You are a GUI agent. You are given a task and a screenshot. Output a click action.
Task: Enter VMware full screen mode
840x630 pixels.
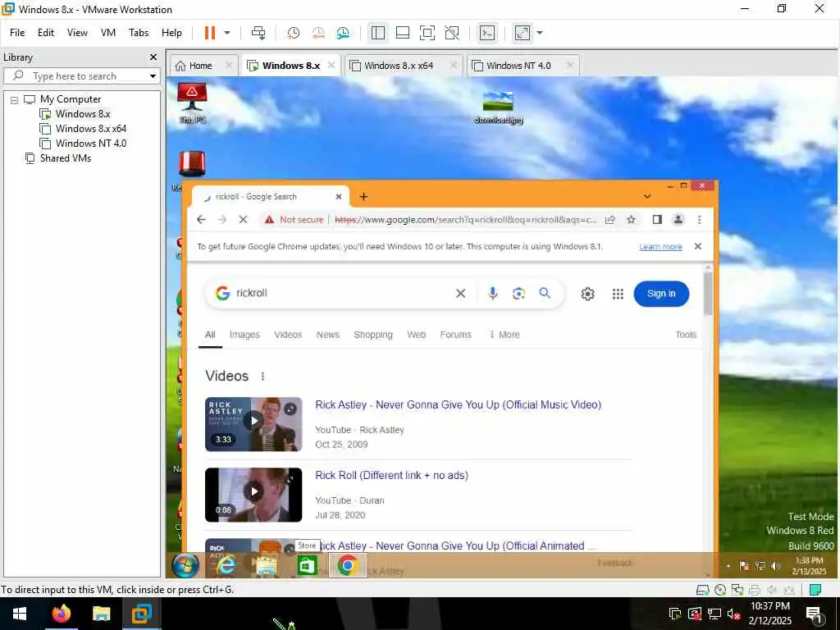pos(427,33)
